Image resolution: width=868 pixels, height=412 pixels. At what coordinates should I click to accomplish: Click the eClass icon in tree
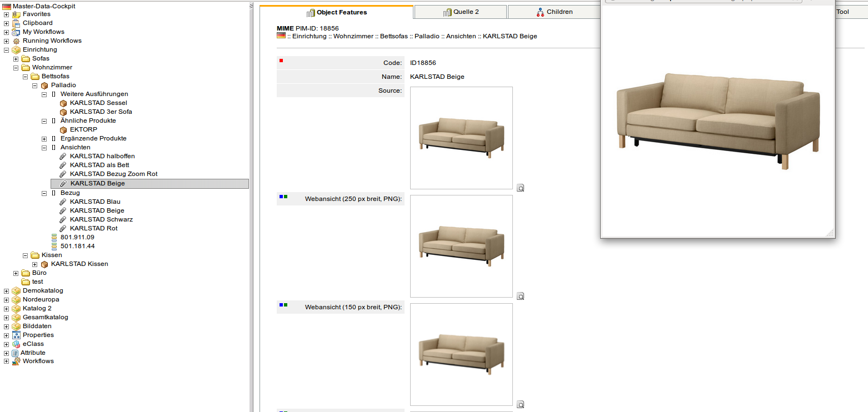pyautogui.click(x=16, y=344)
